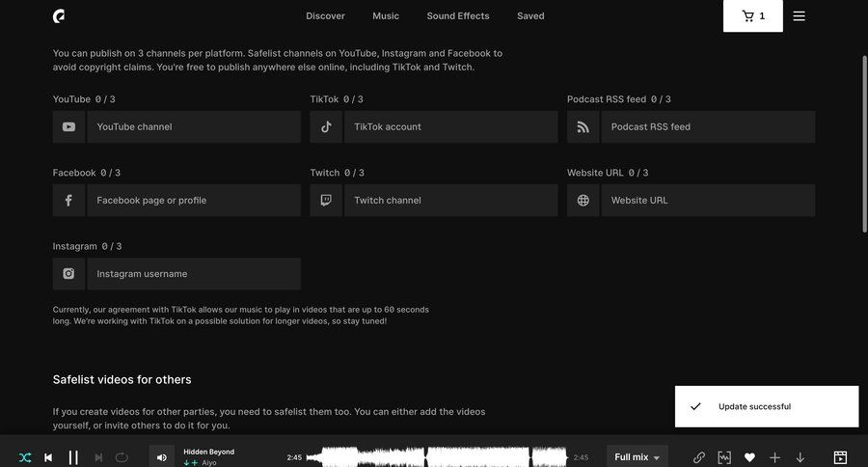Viewport: 868px width, 467px height.
Task: Focus the TikTok account input field
Action: coord(451,126)
